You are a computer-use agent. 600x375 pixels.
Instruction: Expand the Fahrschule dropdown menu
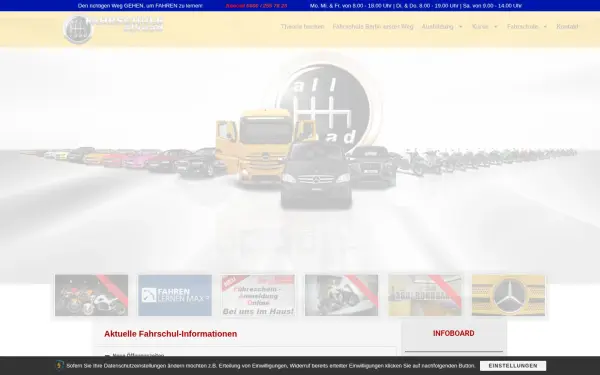(x=527, y=27)
